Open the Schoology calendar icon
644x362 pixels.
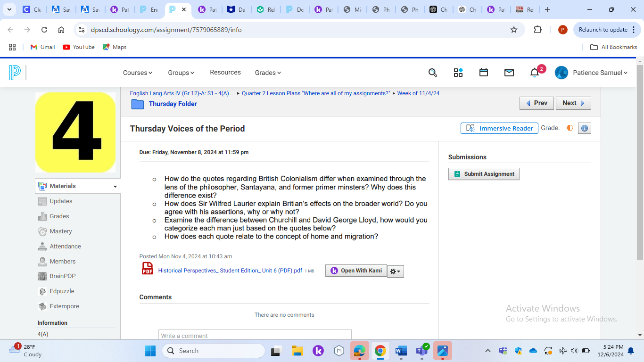[484, 73]
